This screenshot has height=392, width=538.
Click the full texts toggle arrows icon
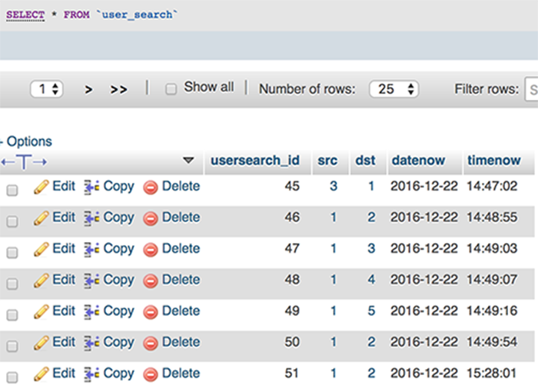pos(25,161)
